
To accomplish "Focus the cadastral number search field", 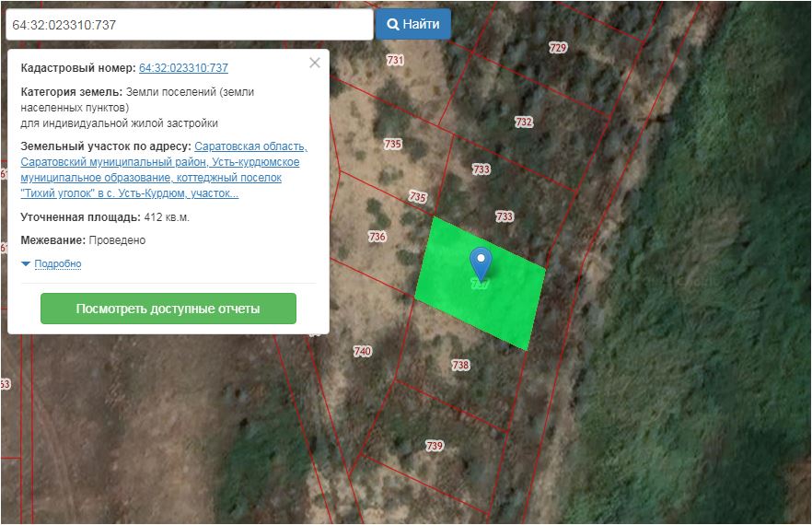I will pyautogui.click(x=188, y=24).
